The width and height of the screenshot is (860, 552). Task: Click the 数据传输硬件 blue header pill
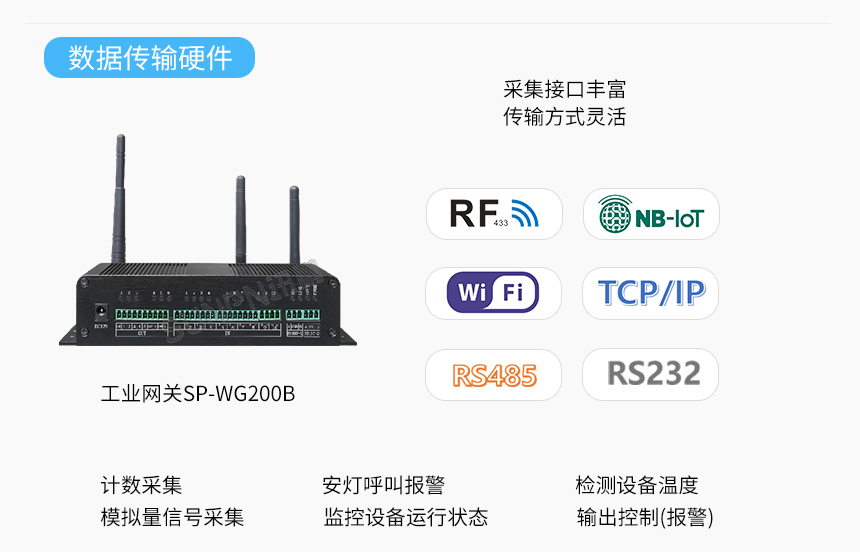tap(149, 58)
